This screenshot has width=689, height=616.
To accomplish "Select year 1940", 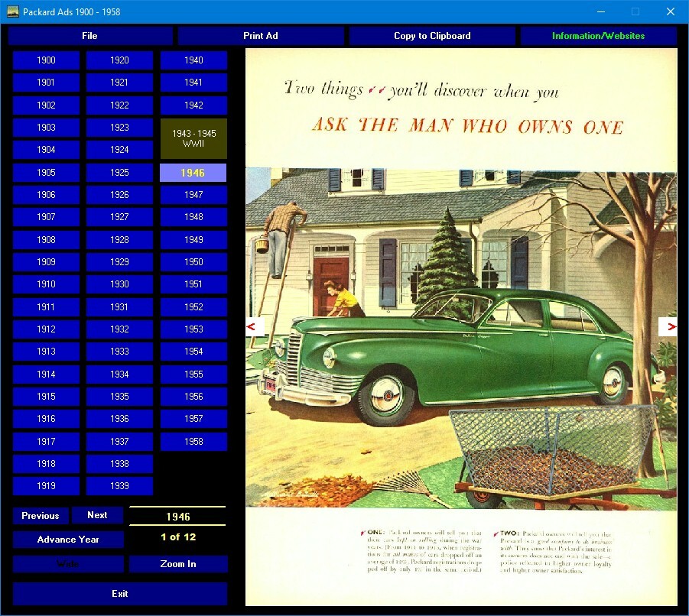I will (193, 60).
